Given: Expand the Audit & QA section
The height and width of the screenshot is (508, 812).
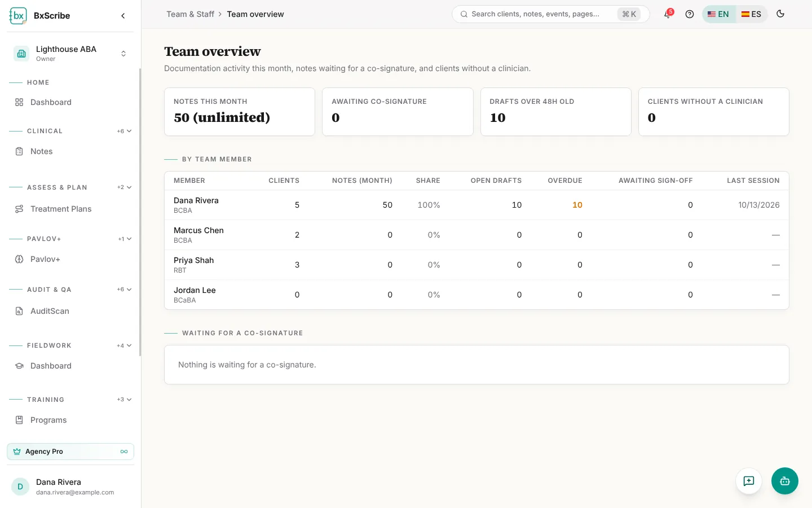Looking at the screenshot, I should coord(125,290).
